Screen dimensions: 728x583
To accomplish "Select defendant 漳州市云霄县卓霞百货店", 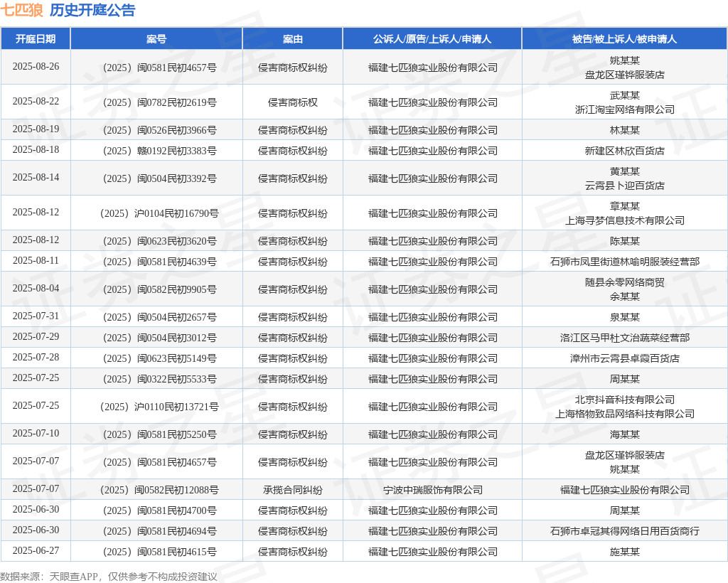I will pyautogui.click(x=624, y=359).
